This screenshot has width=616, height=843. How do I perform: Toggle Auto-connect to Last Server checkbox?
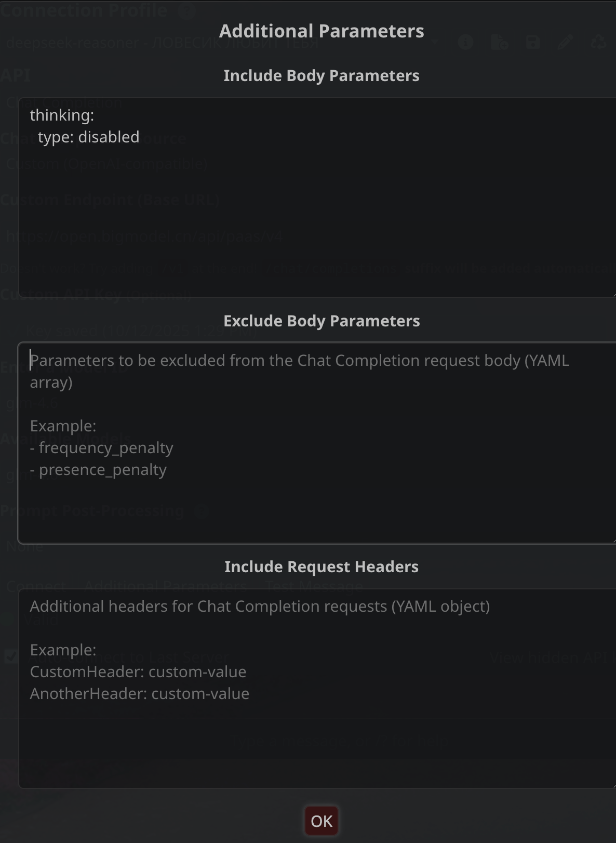point(10,656)
